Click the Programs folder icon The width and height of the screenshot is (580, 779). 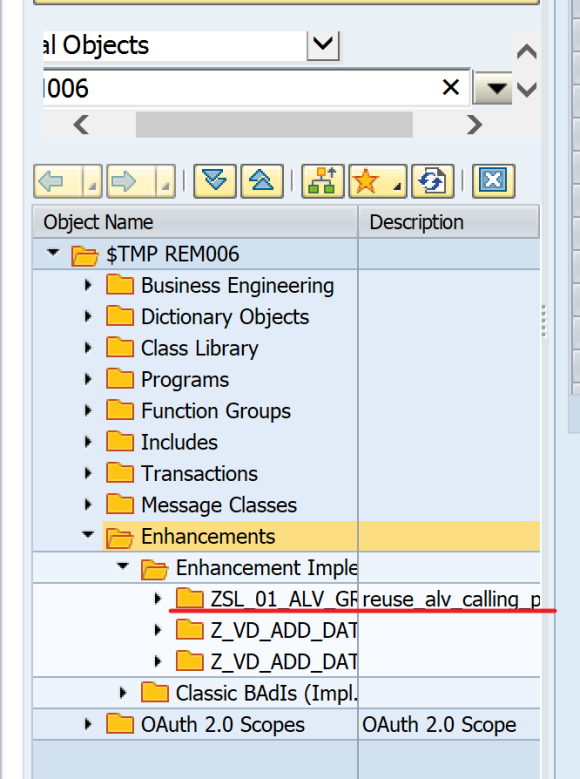click(x=120, y=380)
